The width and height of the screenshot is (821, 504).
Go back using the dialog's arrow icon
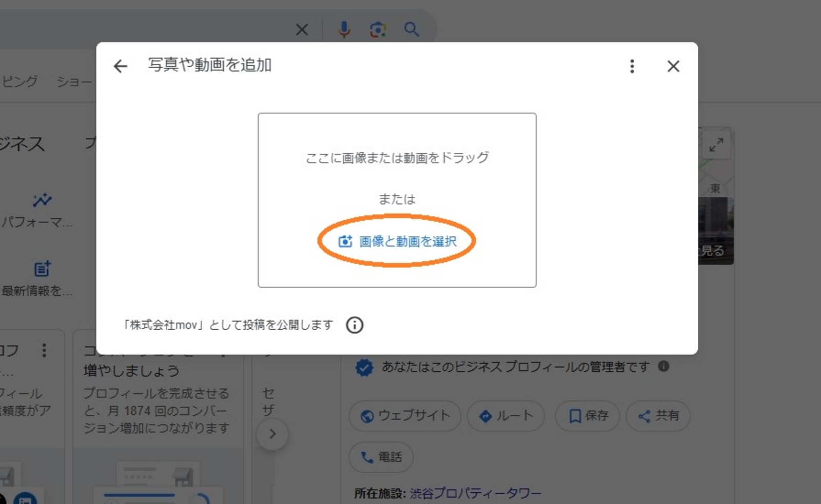[120, 66]
